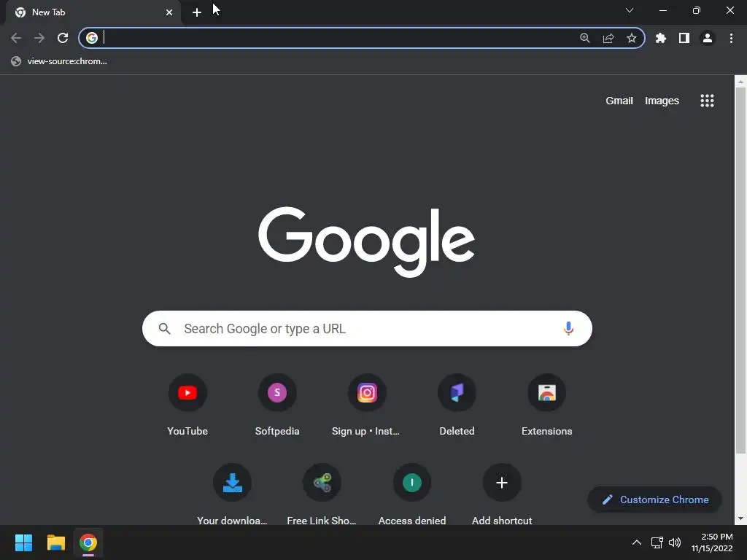Click the magnifier icon in the search box
Image resolution: width=747 pixels, height=560 pixels.
164,329
